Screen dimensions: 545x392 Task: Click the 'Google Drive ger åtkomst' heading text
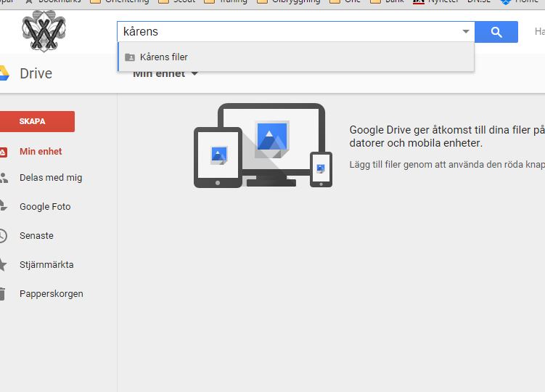(447, 136)
